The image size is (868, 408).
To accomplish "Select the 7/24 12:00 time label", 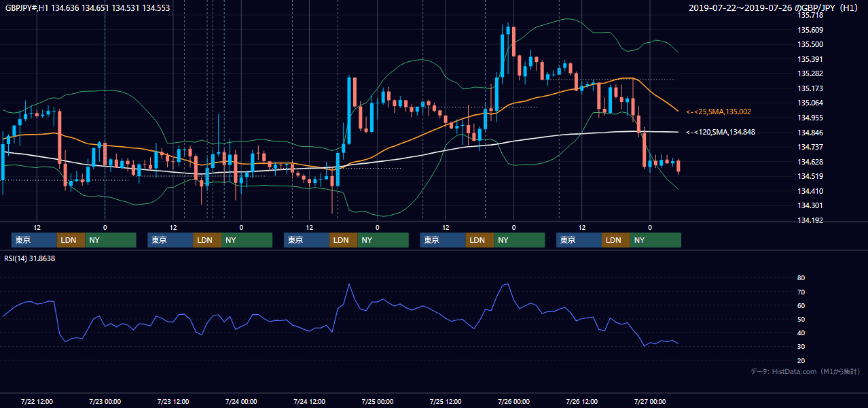I will (309, 401).
